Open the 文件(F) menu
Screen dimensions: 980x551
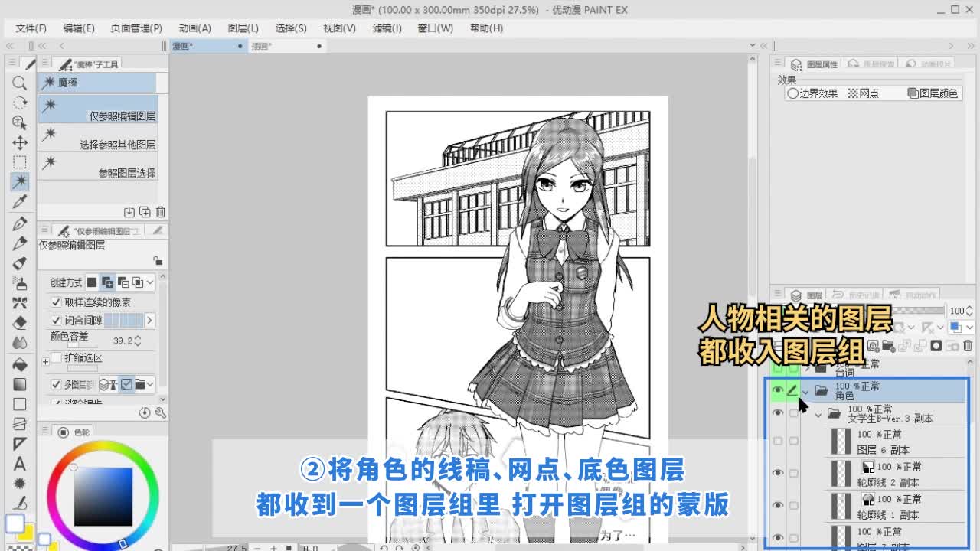[31, 28]
